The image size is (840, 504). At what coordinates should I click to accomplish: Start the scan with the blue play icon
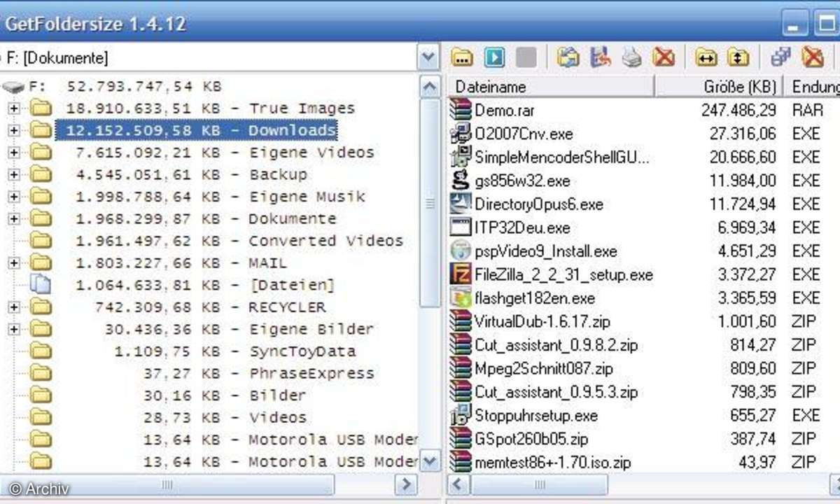[494, 57]
